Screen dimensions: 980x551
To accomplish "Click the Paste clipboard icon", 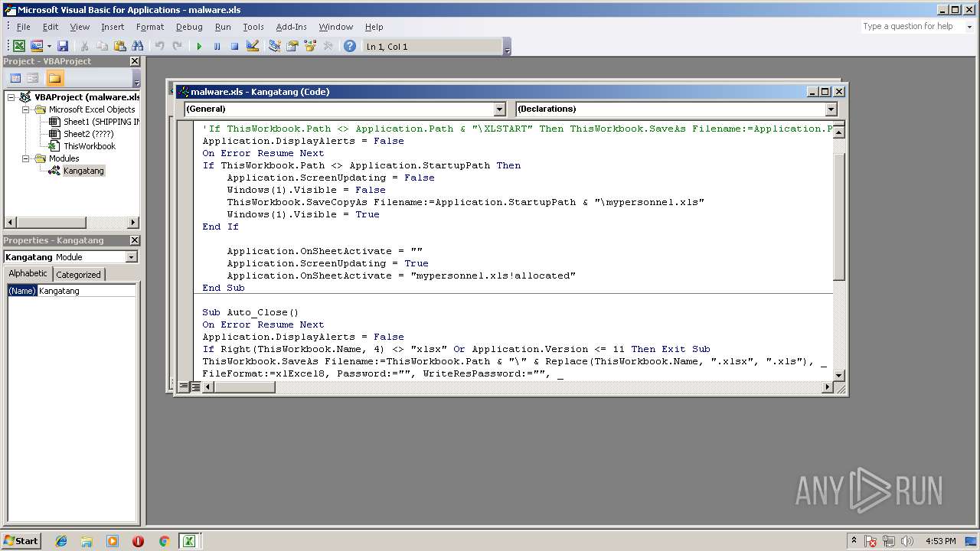I will coord(119,47).
